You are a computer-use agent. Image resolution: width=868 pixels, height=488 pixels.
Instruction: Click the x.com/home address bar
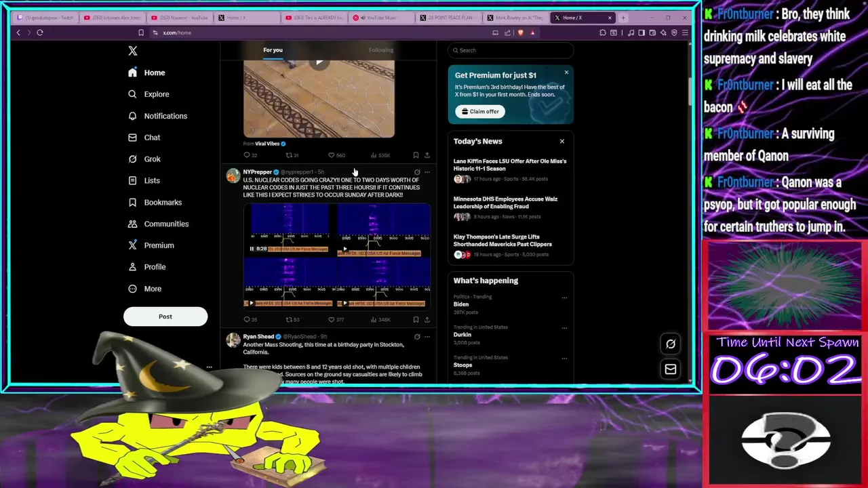tap(319, 33)
